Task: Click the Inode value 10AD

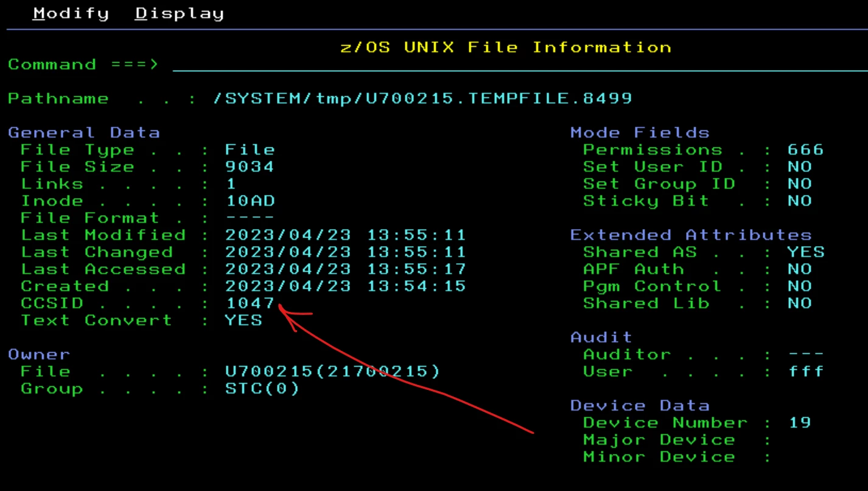Action: coord(250,201)
